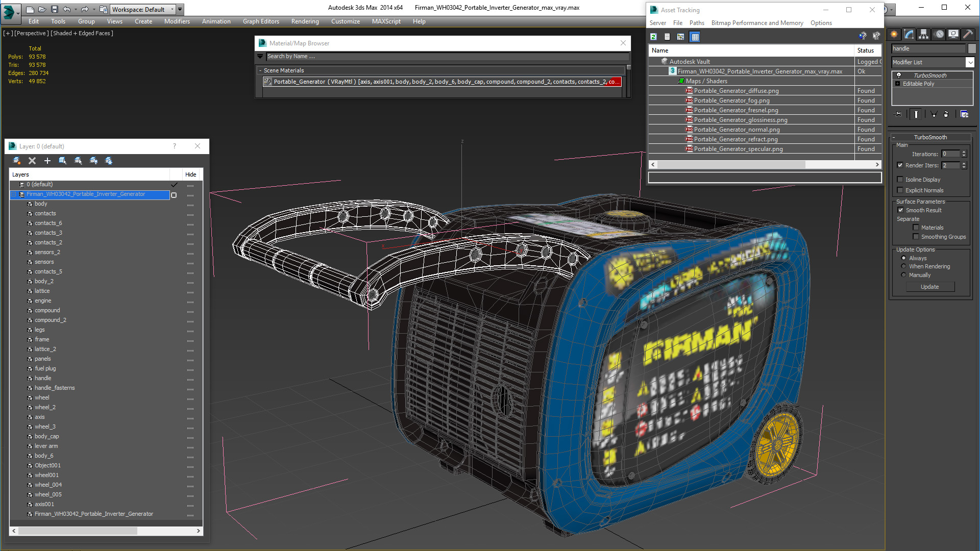Open Bitmap Performance and Memory menu
Screen dimensions: 980x551
coord(757,23)
